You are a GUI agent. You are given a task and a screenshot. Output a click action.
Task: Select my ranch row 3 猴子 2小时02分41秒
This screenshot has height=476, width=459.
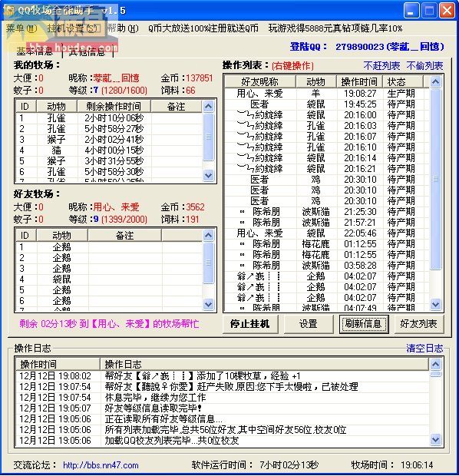click(x=109, y=139)
